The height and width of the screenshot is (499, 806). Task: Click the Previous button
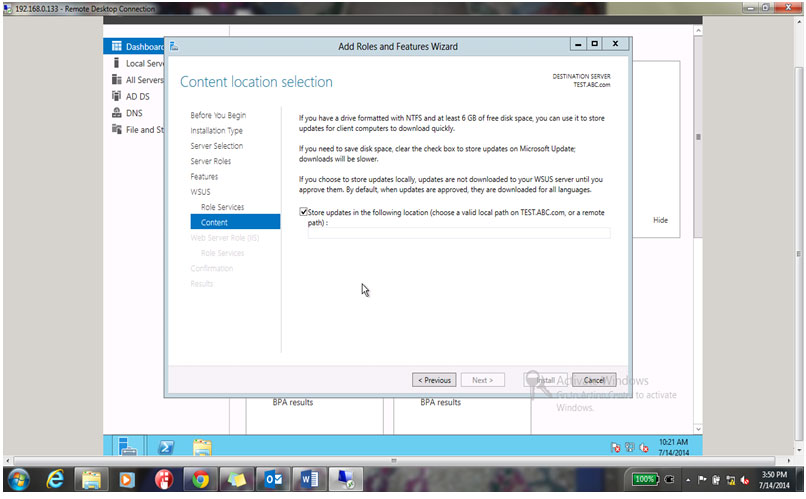click(434, 380)
